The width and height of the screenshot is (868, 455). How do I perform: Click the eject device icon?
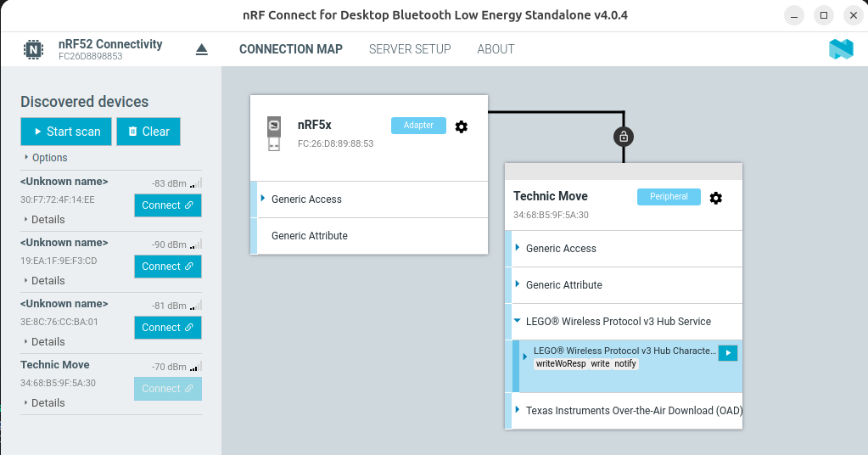(x=201, y=49)
